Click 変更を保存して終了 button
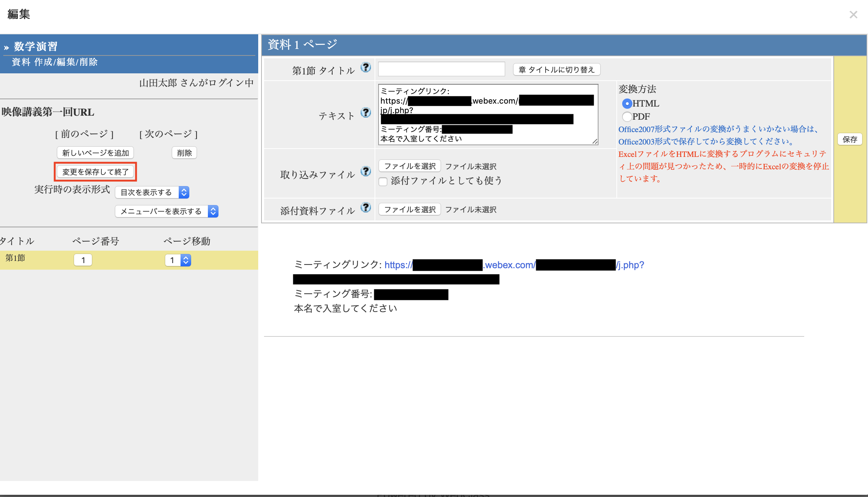Screen dimensions: 868x497 coord(96,172)
